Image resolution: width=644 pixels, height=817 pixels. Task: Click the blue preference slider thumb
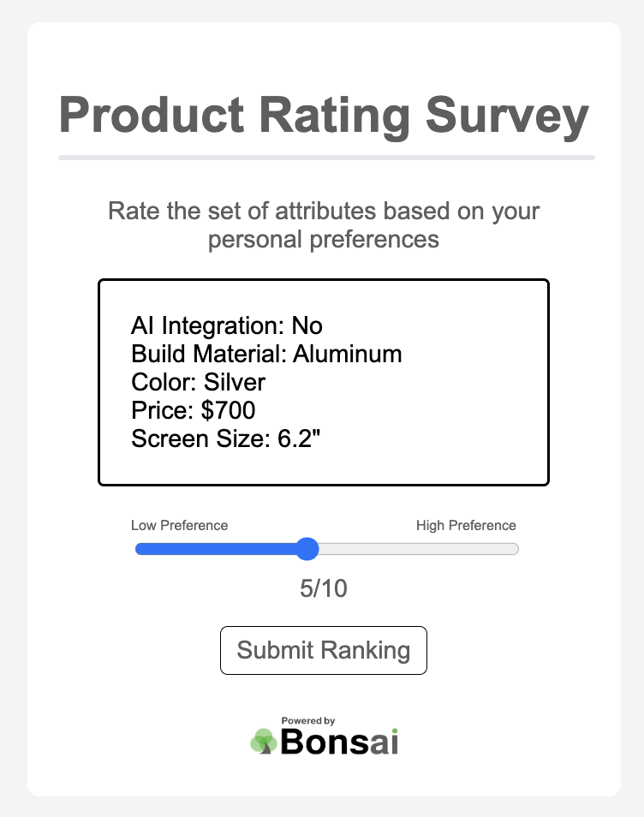click(307, 549)
